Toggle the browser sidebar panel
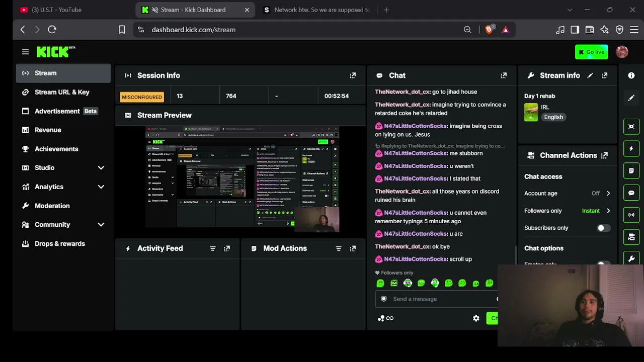The image size is (644, 362). tap(575, 30)
